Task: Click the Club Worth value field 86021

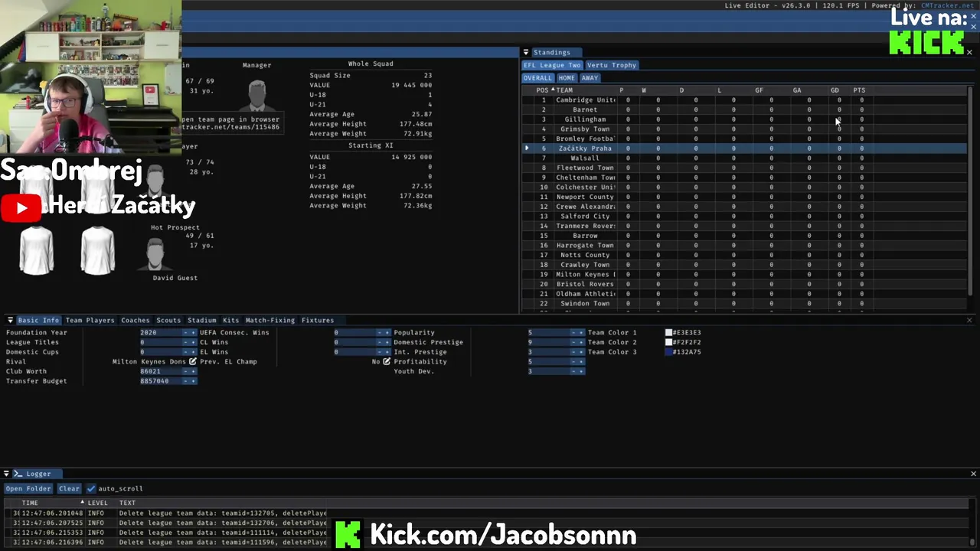Action: 160,371
